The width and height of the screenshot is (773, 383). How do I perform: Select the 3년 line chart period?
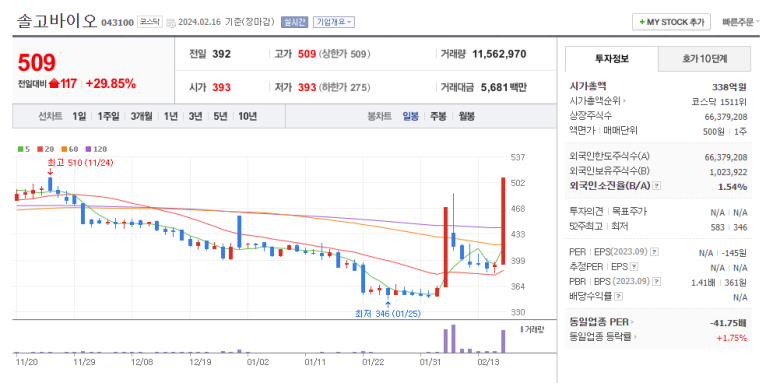click(195, 117)
